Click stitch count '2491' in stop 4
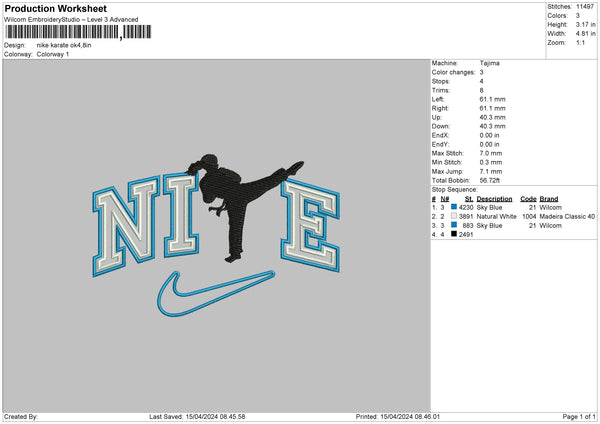Viewport: 600px width, 424px height. (x=466, y=235)
